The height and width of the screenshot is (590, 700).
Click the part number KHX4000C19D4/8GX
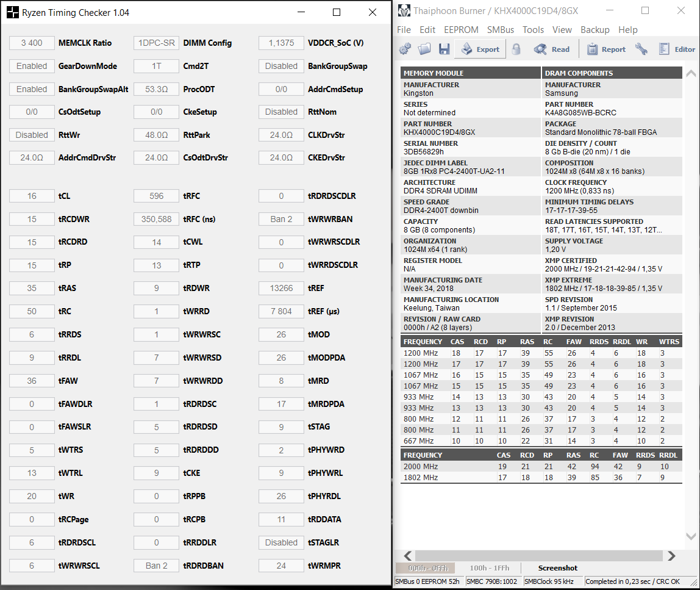point(439,132)
